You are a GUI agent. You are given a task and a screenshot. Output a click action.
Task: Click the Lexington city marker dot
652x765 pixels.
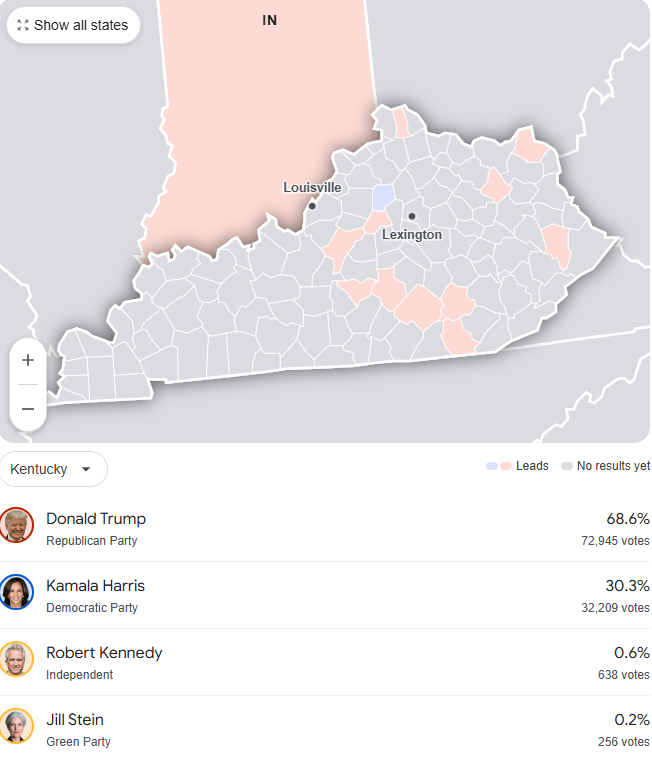pos(412,216)
